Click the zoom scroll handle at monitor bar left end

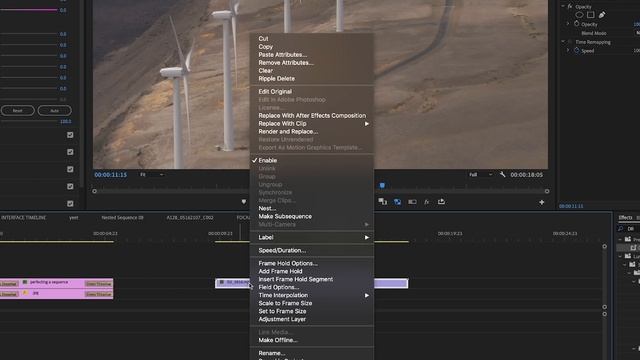94,191
